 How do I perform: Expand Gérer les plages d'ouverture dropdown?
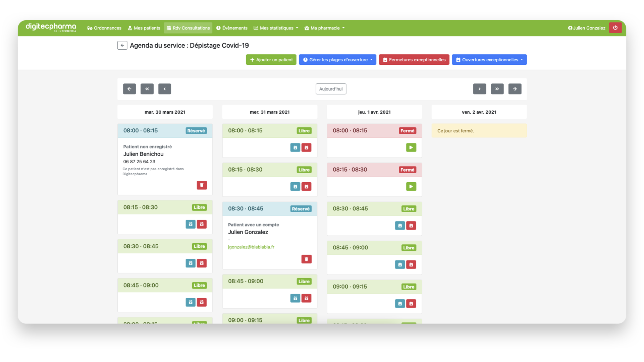pos(337,60)
